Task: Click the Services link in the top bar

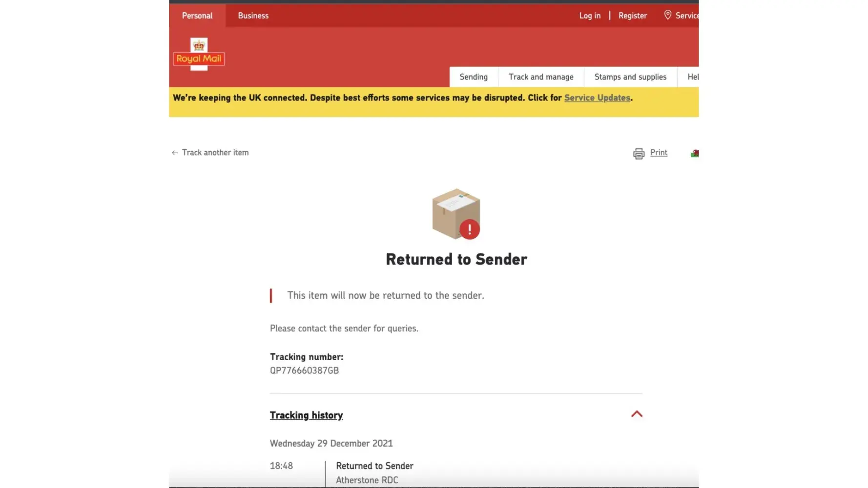Action: [x=687, y=16]
